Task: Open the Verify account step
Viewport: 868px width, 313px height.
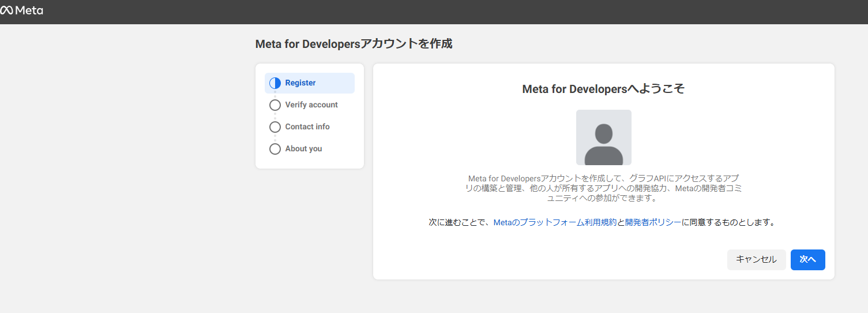Action: (311, 105)
